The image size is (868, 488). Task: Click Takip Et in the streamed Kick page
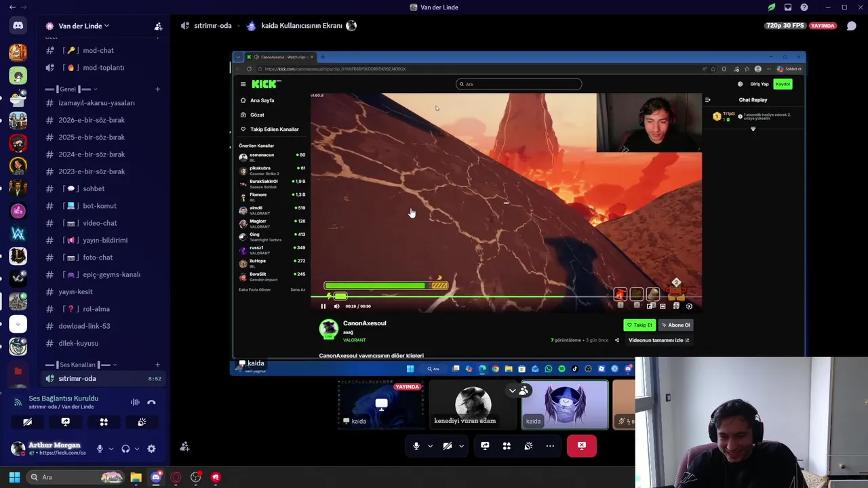tap(639, 325)
